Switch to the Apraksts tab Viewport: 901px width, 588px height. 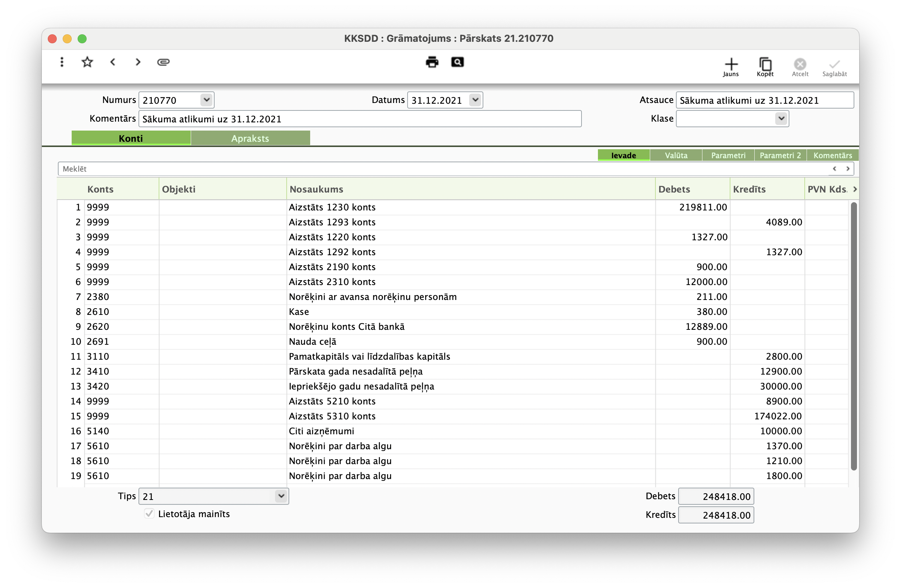tap(250, 138)
